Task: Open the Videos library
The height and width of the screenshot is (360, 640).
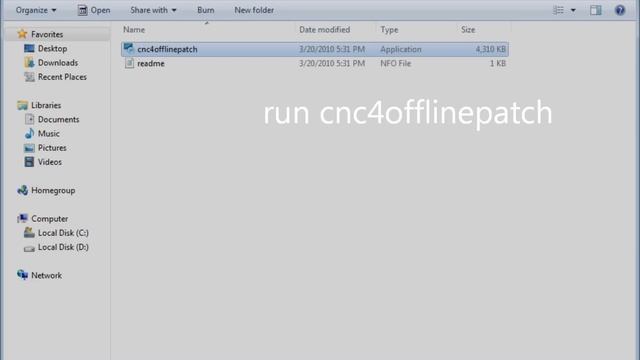Action: (x=50, y=162)
